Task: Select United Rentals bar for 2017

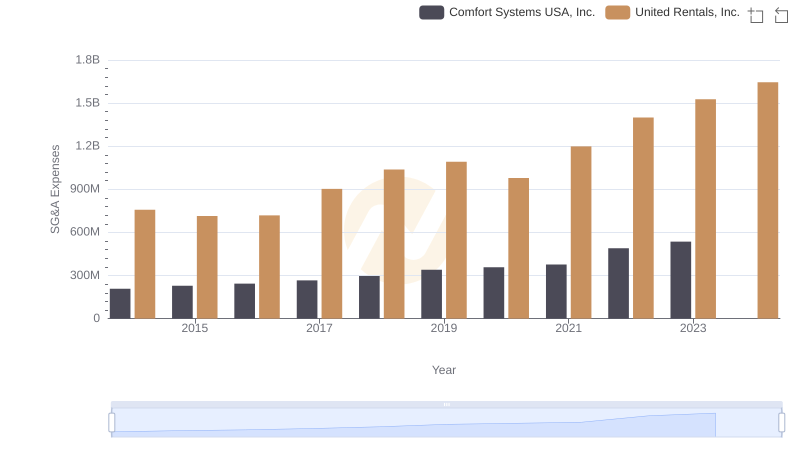Action: pos(332,254)
